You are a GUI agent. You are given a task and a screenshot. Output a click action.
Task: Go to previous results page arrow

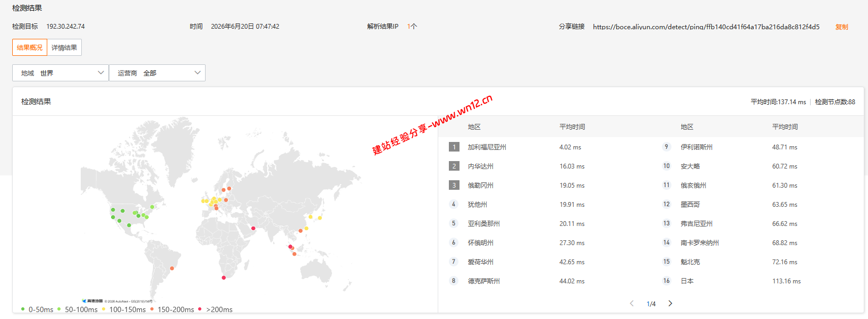632,304
